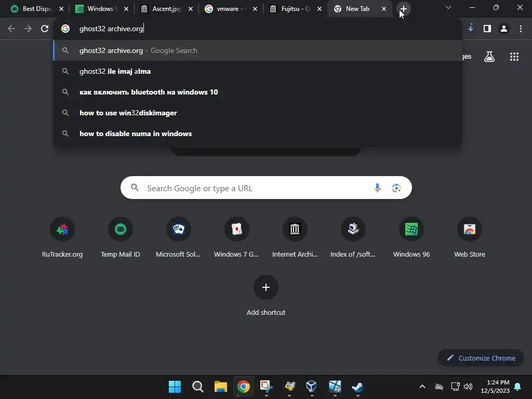Open Steam from taskbar

pos(357,387)
